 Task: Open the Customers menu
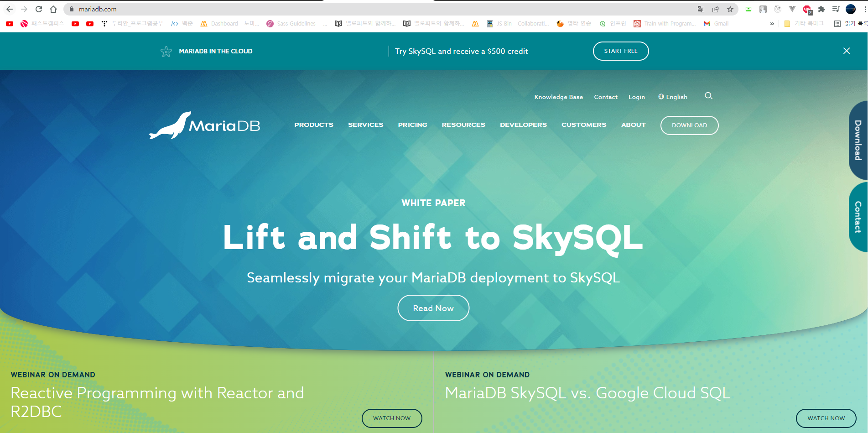[x=584, y=125]
